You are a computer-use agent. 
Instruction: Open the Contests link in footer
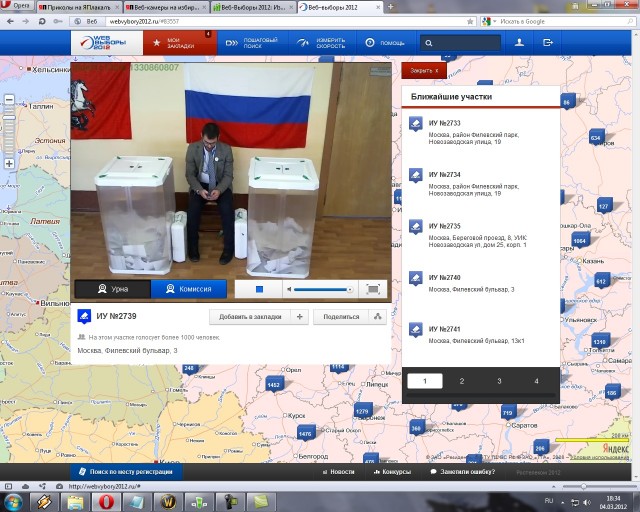pos(392,472)
